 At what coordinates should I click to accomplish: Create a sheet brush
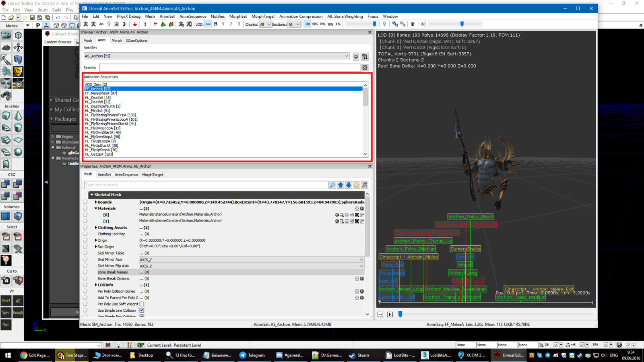pyautogui.click(x=18, y=140)
